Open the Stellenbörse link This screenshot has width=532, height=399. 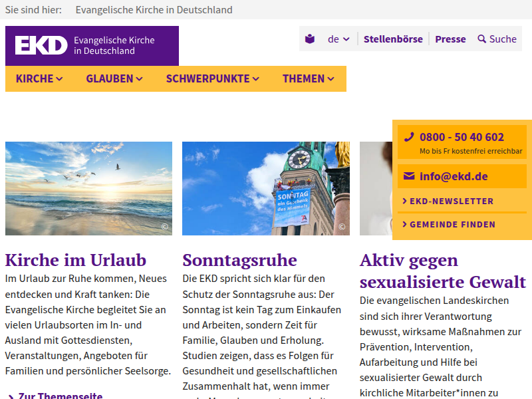(393, 39)
